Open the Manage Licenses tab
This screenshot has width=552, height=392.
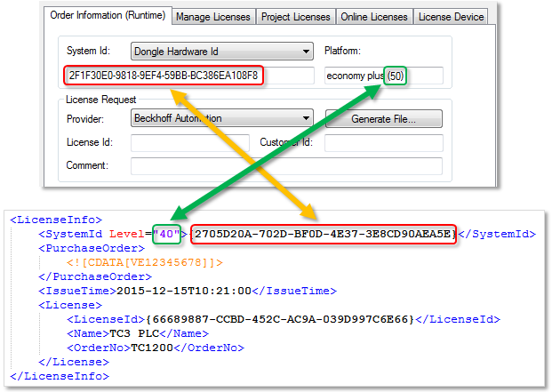coord(213,17)
